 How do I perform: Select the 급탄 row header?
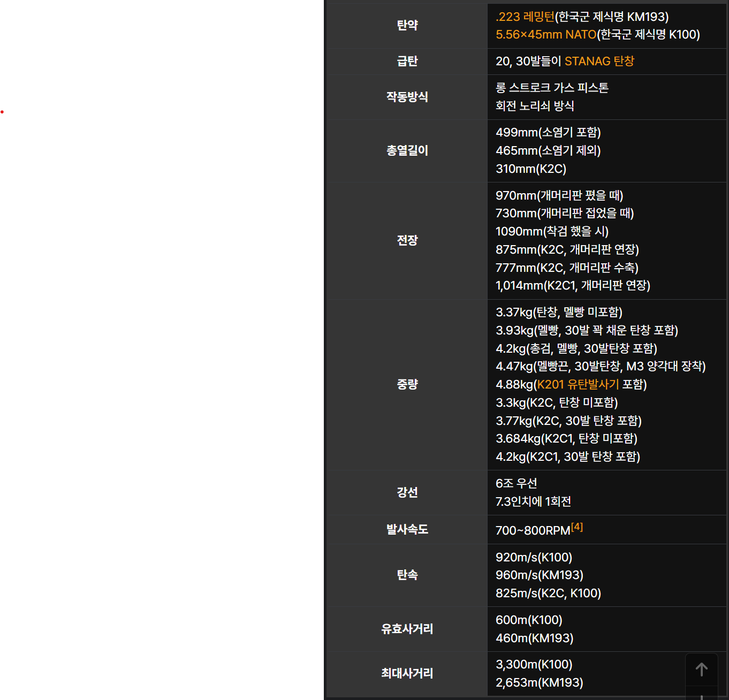click(407, 62)
